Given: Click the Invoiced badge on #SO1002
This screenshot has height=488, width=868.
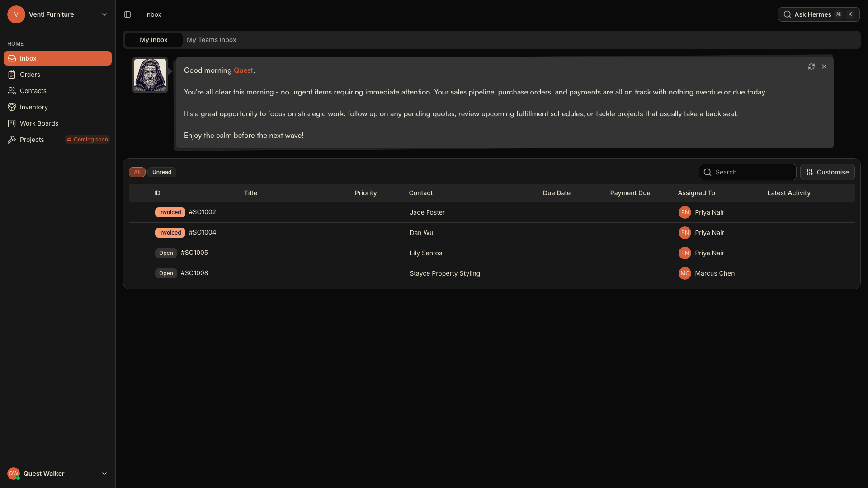Looking at the screenshot, I should point(170,212).
